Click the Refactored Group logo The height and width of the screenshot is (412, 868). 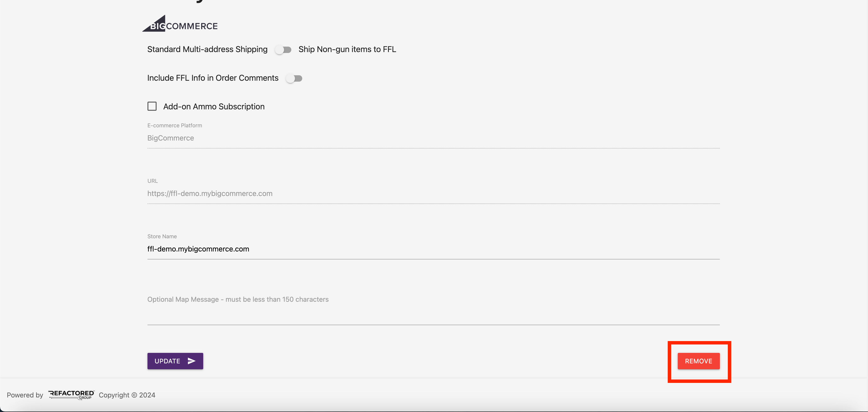(71, 394)
